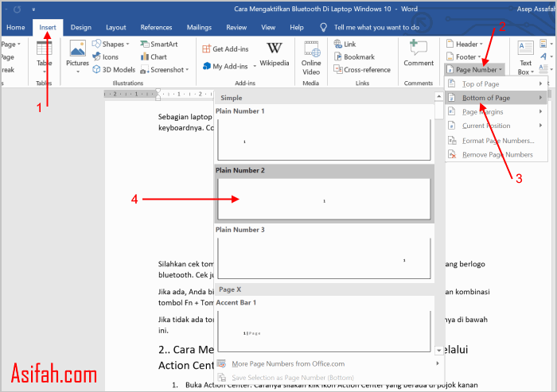This screenshot has height=392, width=557.
Task: Insert Shapes from the ribbon
Action: (111, 44)
